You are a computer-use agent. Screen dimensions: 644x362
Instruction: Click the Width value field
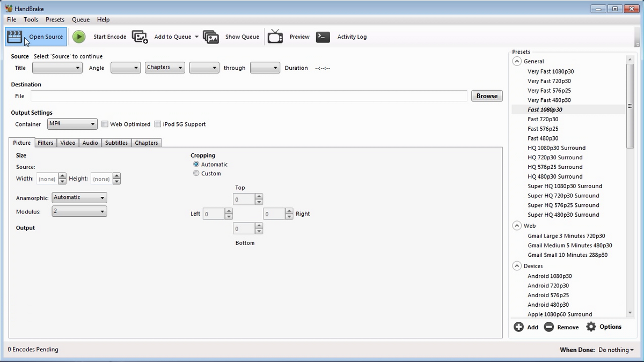47,179
